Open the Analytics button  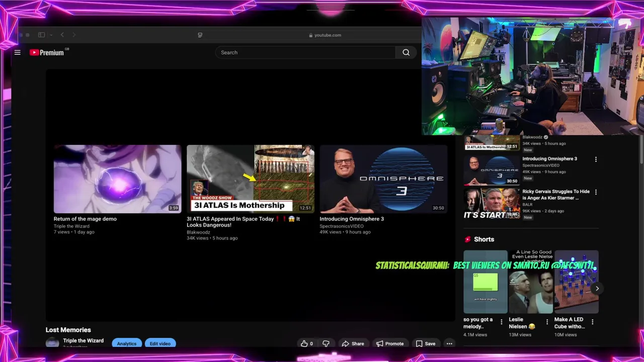(127, 343)
